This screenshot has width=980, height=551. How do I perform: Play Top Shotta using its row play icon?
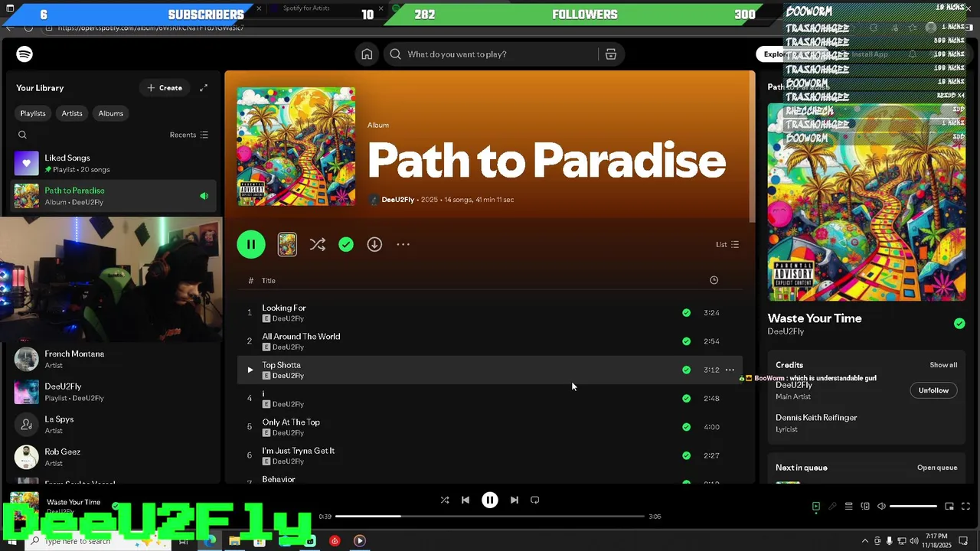pyautogui.click(x=250, y=370)
